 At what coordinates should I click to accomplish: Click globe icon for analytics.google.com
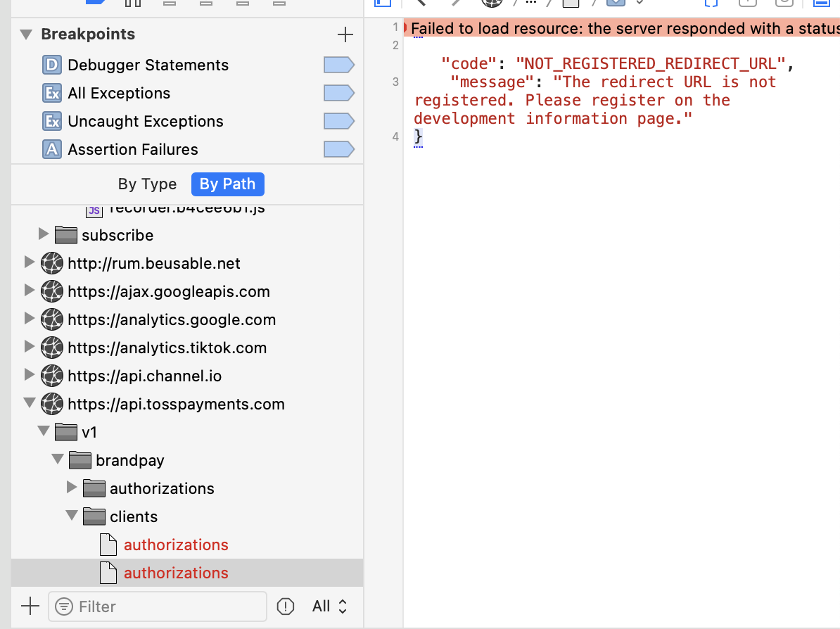coord(52,319)
